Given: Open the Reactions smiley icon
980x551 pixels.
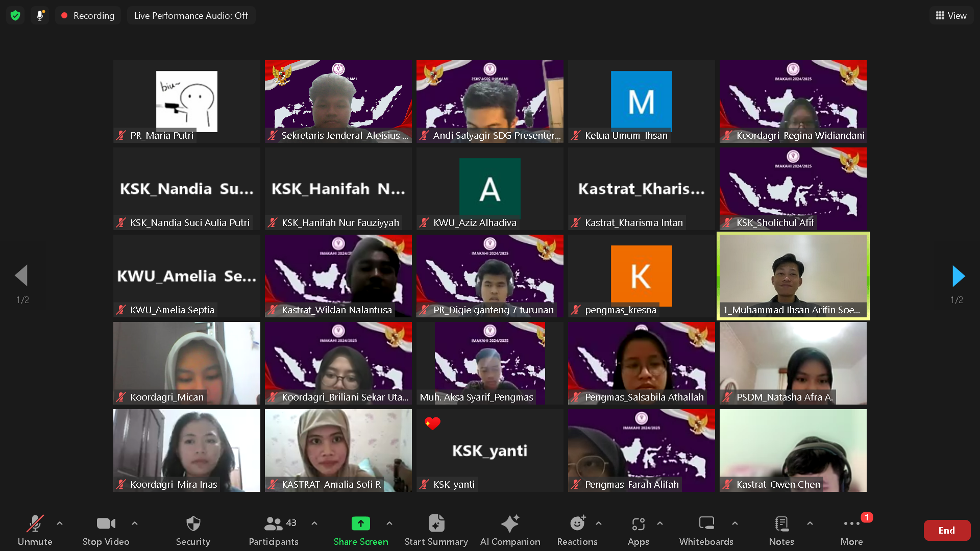Looking at the screenshot, I should point(577,524).
